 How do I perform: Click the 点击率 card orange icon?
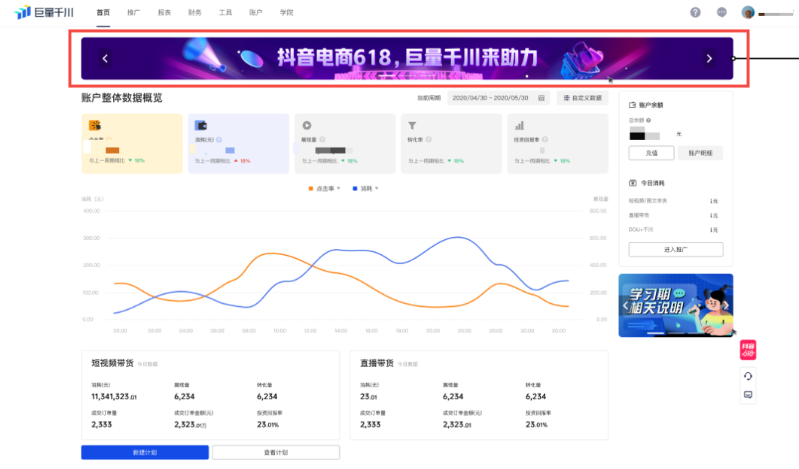95,125
